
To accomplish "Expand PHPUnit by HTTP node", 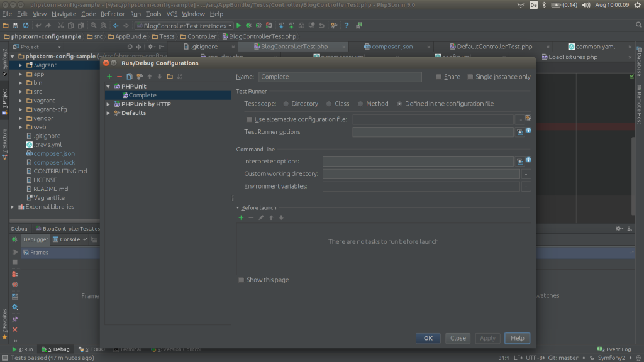I will (x=108, y=104).
